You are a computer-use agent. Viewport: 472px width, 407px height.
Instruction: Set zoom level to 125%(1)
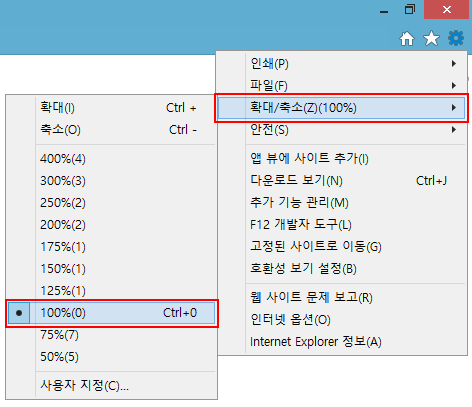112,291
